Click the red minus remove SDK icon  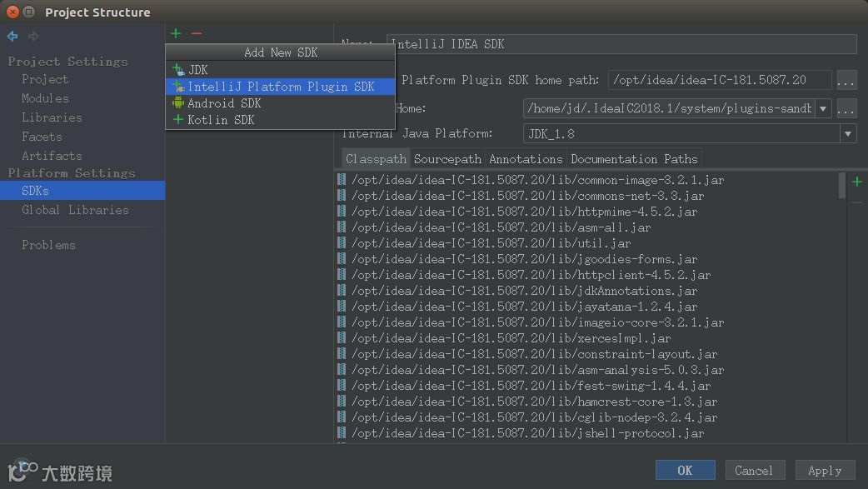pos(197,34)
